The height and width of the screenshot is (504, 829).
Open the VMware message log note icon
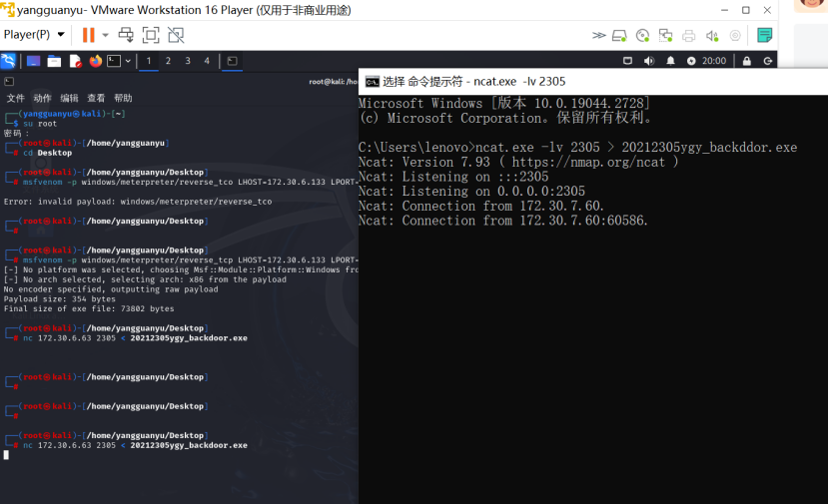pos(764,35)
